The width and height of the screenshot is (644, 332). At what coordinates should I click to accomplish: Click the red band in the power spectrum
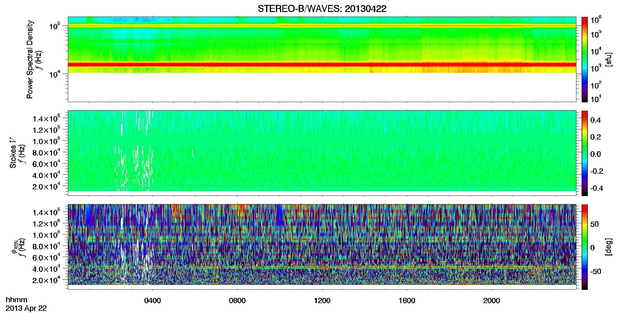pos(322,65)
